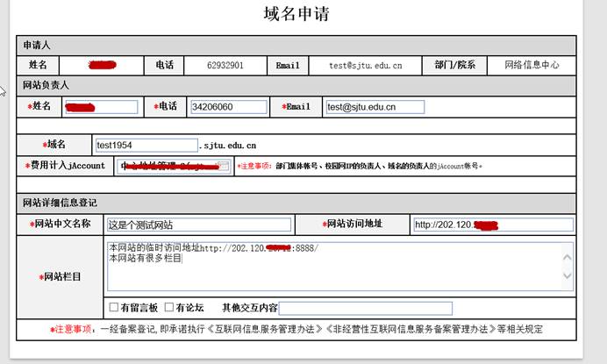Click the Email field with test@sjtu.edu.cn
607x364 pixels.
pos(375,107)
